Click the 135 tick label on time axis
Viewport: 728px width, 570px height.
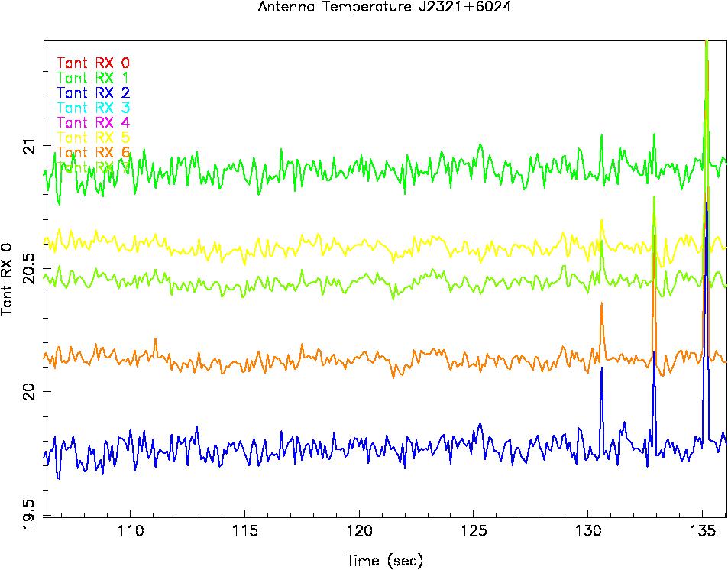coord(703,530)
